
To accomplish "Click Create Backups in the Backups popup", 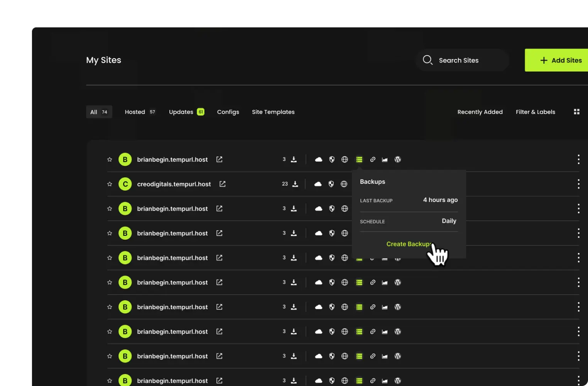I will [x=409, y=244].
